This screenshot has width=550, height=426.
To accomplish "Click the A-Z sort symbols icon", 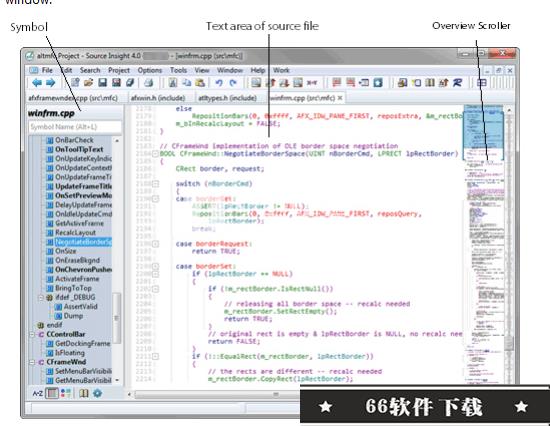I will click(x=37, y=393).
